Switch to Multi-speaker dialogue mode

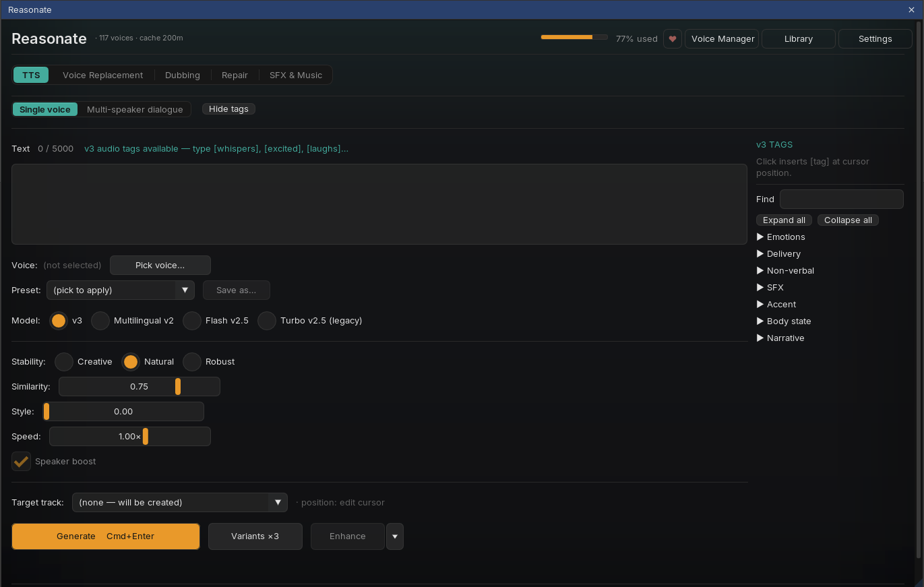(x=135, y=109)
